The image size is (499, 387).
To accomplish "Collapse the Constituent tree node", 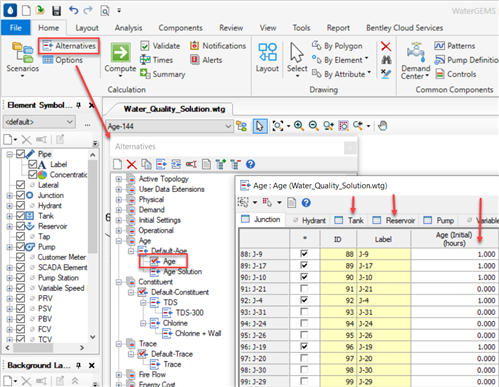I will point(119,282).
